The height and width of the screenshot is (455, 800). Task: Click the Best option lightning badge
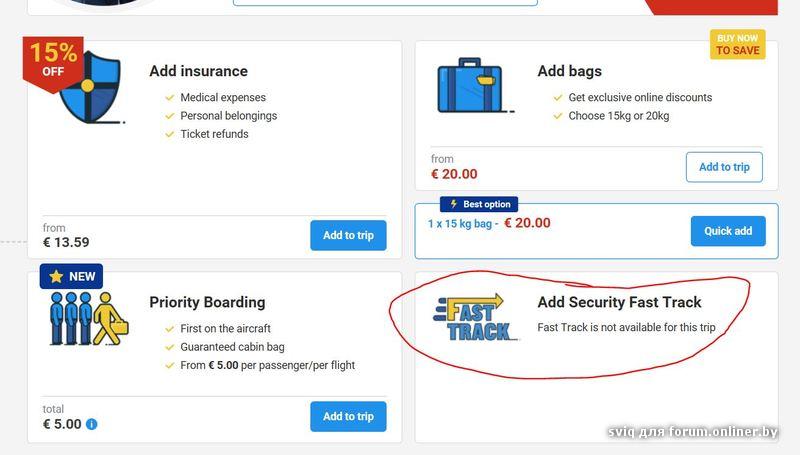coord(479,204)
